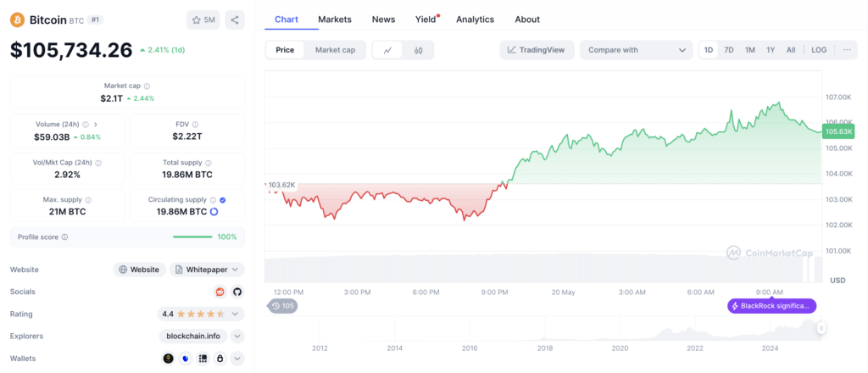Toggle LOG scale on chart
Screen dimensions: 868x373
click(820, 50)
